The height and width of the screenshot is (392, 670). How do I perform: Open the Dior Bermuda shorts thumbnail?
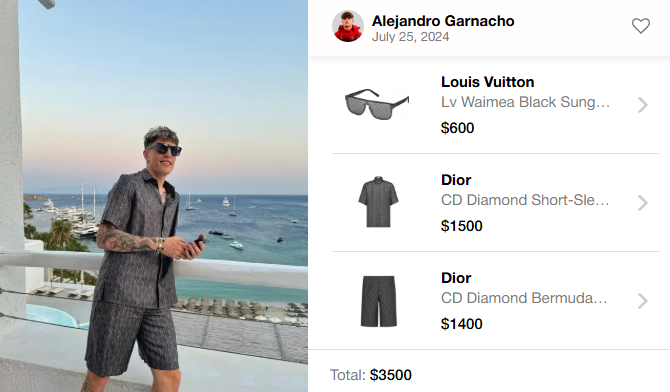point(379,301)
